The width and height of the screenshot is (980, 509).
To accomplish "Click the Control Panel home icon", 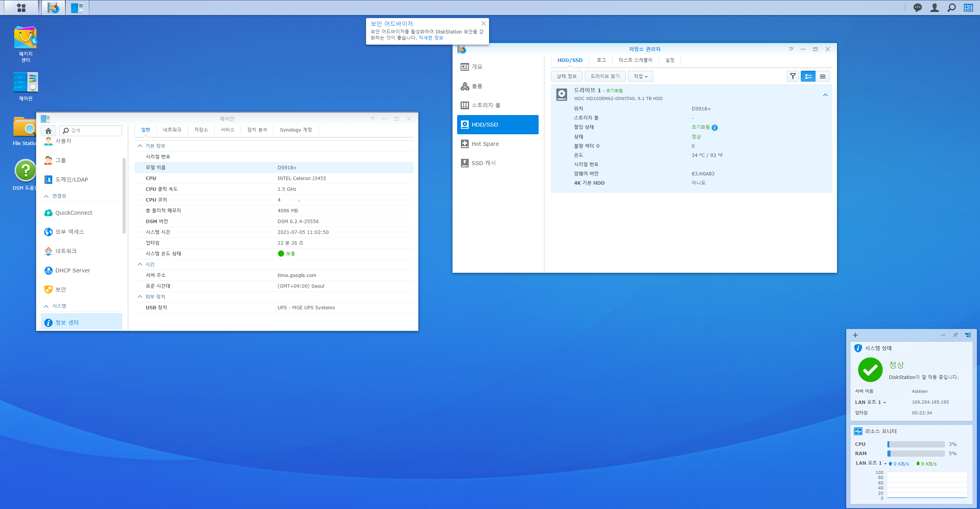I will coord(48,131).
